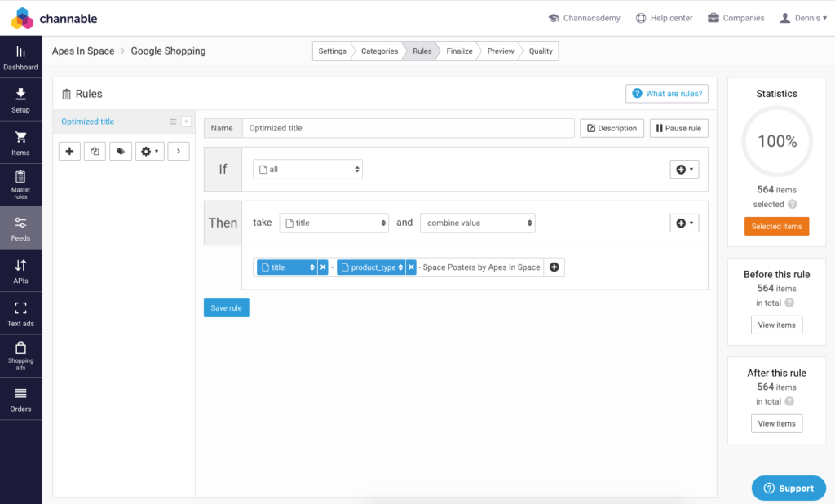Collapse the rules sidebar with the chevron icon
This screenshot has width=835, height=504.
pyautogui.click(x=179, y=151)
